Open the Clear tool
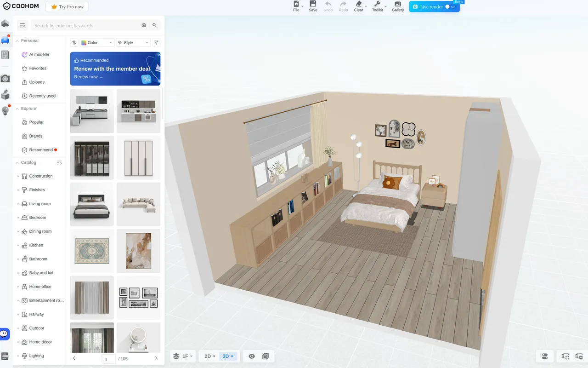Screen dimensions: 588x368 pyautogui.click(x=359, y=6)
